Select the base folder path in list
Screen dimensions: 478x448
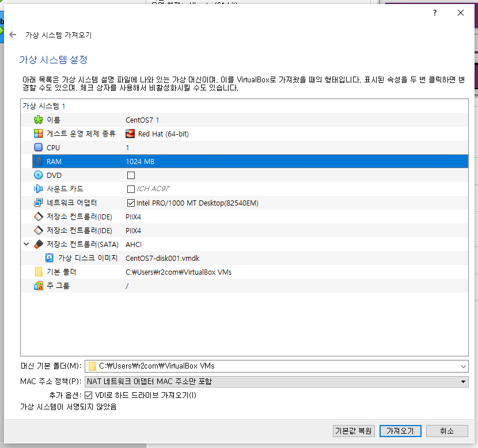tap(179, 272)
